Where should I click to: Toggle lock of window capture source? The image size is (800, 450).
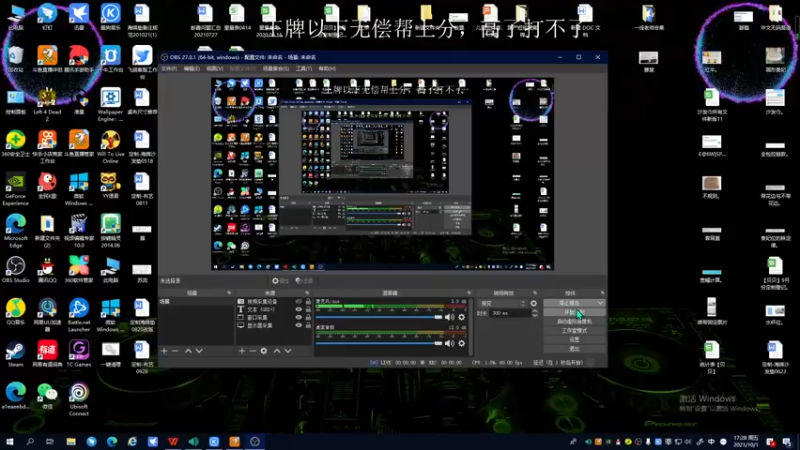pyautogui.click(x=308, y=317)
